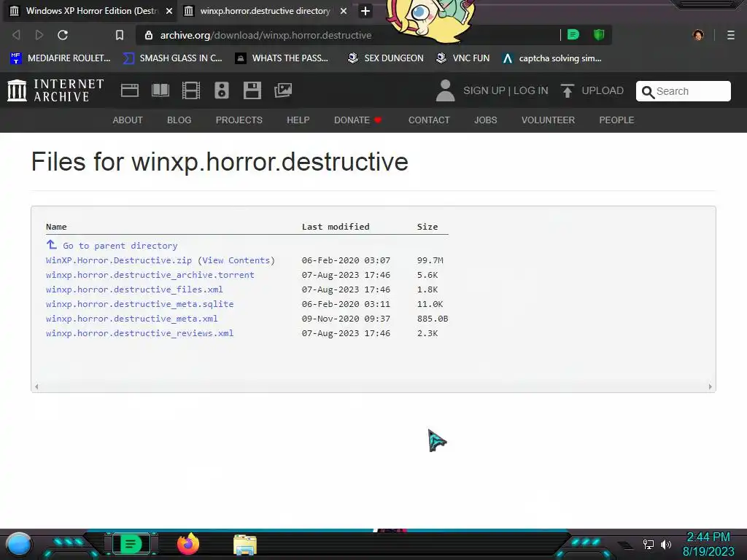747x560 pixels.
Task: Open a new browser tab
Action: [x=365, y=11]
